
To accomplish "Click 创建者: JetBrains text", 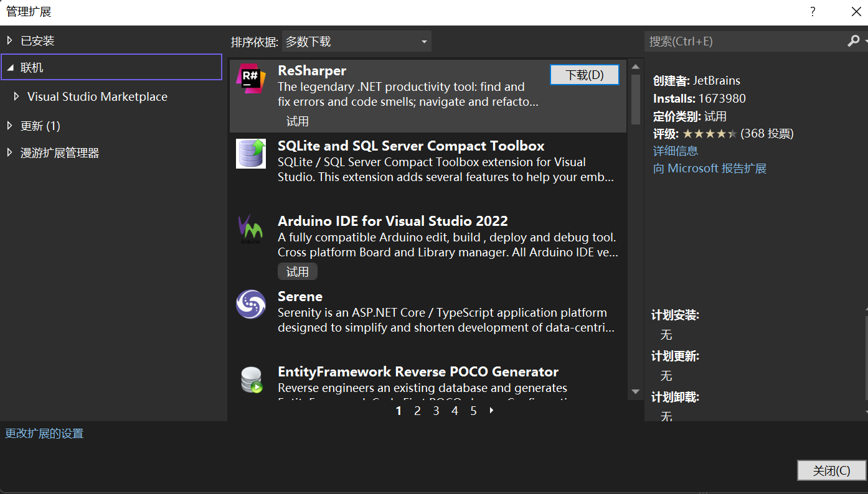I will (697, 81).
